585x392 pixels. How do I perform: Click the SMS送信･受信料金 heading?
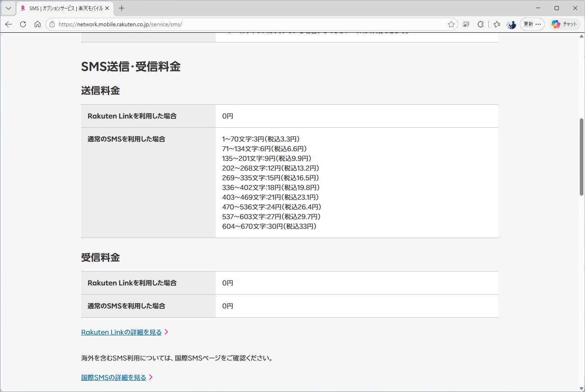point(131,67)
